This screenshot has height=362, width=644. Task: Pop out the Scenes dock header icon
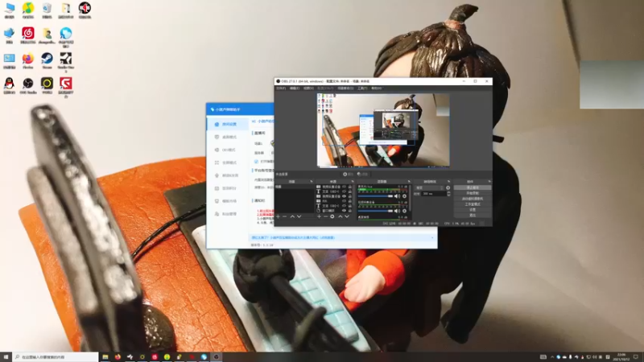point(312,182)
